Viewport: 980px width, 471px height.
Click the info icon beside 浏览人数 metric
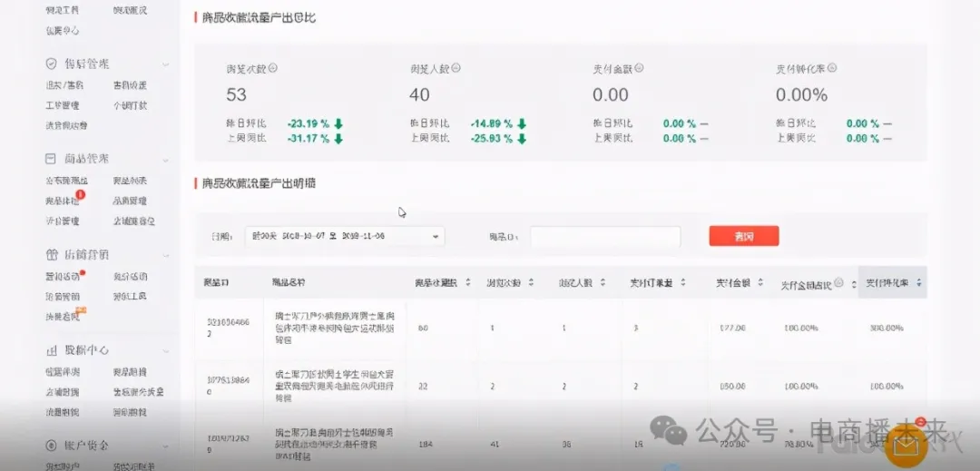pyautogui.click(x=456, y=68)
